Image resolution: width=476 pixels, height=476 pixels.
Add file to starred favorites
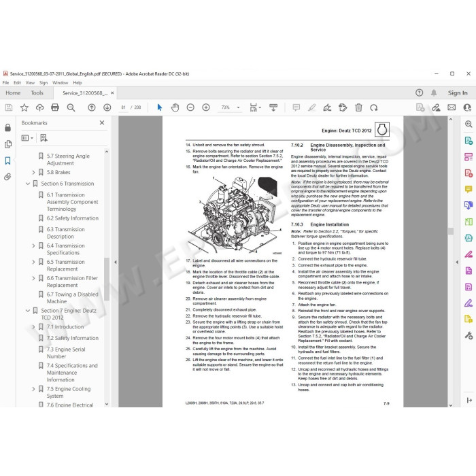24,107
